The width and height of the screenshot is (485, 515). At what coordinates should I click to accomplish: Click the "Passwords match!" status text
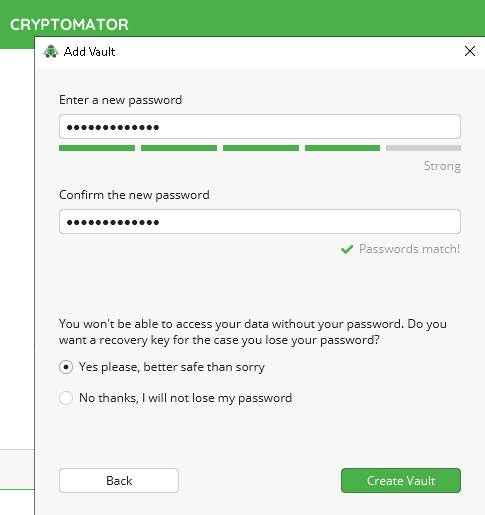click(409, 249)
